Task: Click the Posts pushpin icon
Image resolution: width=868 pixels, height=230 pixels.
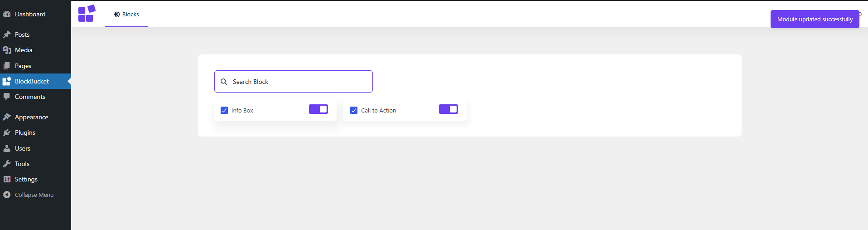Action: tap(7, 34)
